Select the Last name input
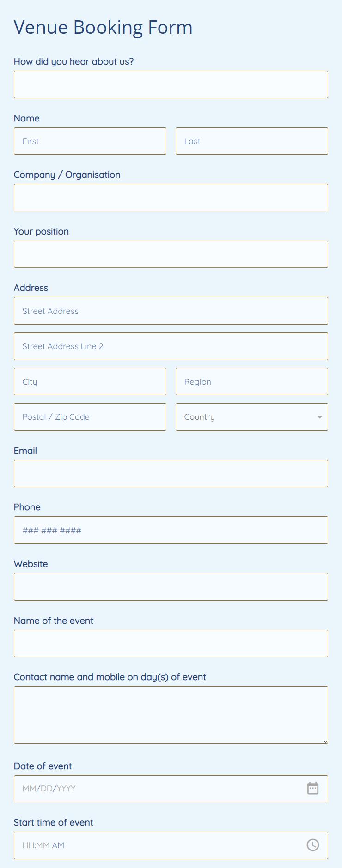Viewport: 342px width, 868px height. (252, 141)
